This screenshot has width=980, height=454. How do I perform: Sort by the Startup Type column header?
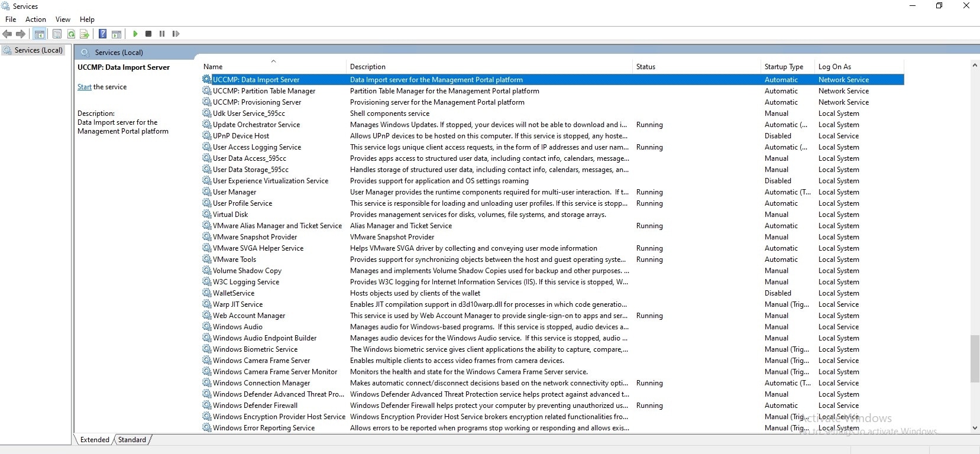788,67
